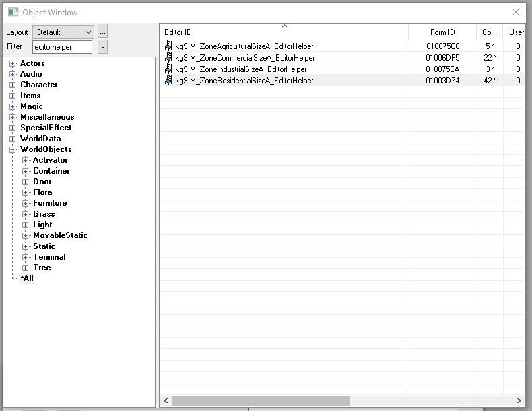Click the scroll right arrow
This screenshot has width=532, height=411.
tap(519, 400)
